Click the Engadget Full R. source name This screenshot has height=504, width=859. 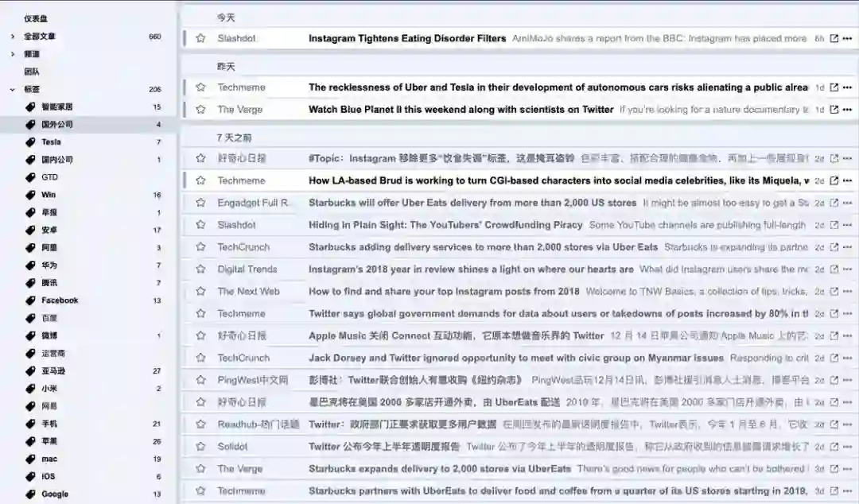[253, 203]
